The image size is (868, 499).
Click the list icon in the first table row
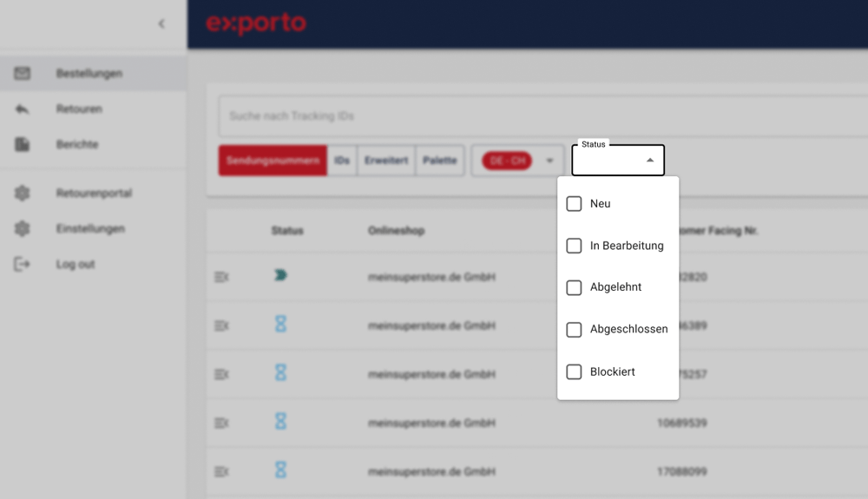pos(221,277)
